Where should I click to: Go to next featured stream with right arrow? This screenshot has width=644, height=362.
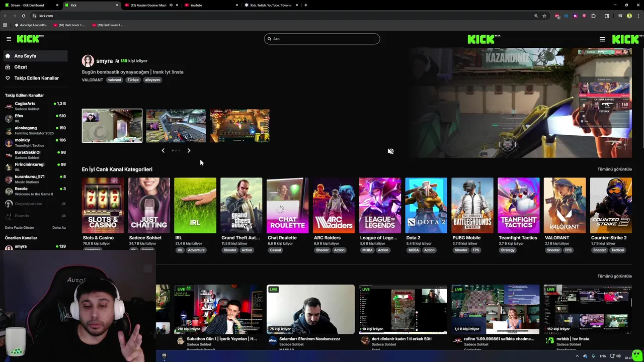[189, 150]
